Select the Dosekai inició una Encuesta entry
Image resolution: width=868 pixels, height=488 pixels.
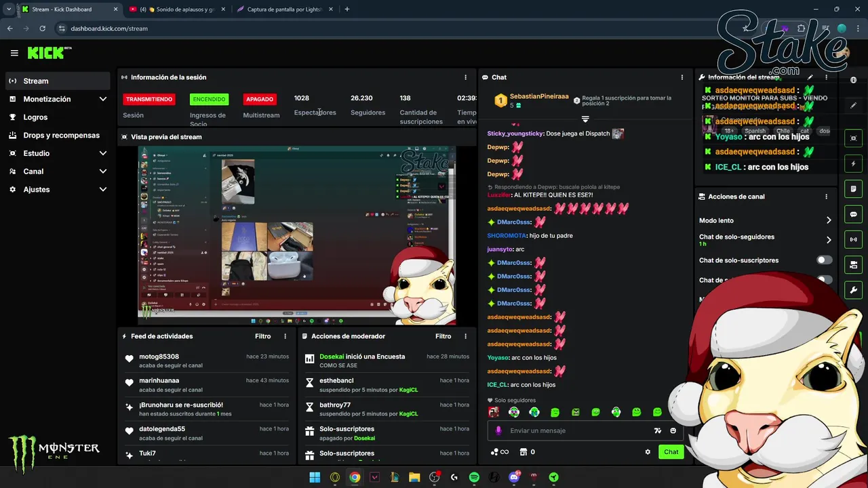coord(387,361)
